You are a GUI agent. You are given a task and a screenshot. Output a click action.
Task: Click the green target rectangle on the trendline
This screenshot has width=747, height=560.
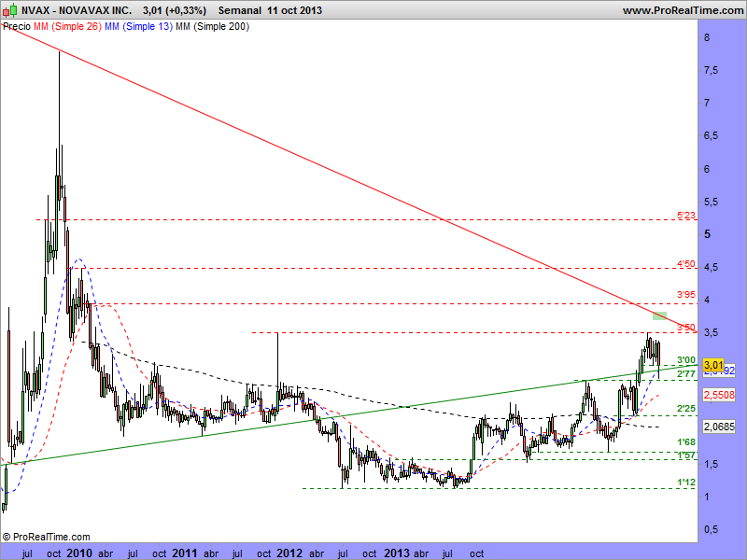659,315
